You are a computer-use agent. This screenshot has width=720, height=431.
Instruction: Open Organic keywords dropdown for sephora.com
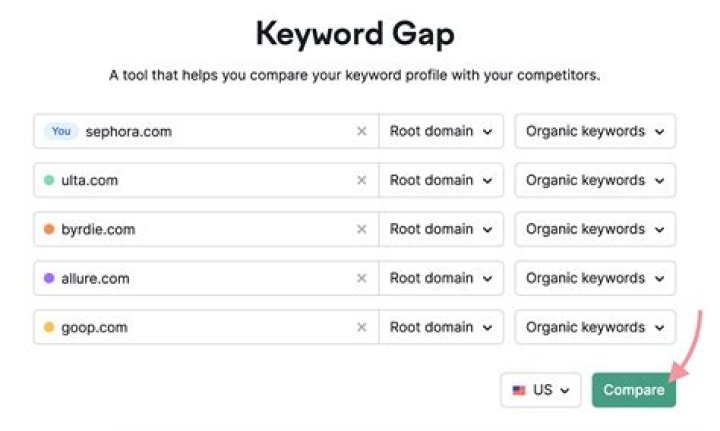click(595, 131)
